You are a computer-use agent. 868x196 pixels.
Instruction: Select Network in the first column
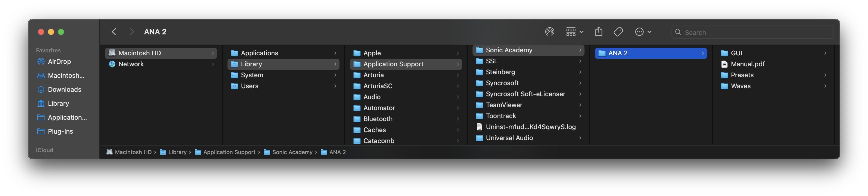161,64
